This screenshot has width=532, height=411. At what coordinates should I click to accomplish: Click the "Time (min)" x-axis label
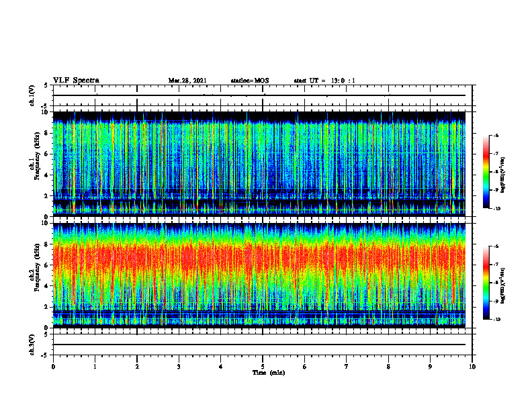pyautogui.click(x=269, y=373)
